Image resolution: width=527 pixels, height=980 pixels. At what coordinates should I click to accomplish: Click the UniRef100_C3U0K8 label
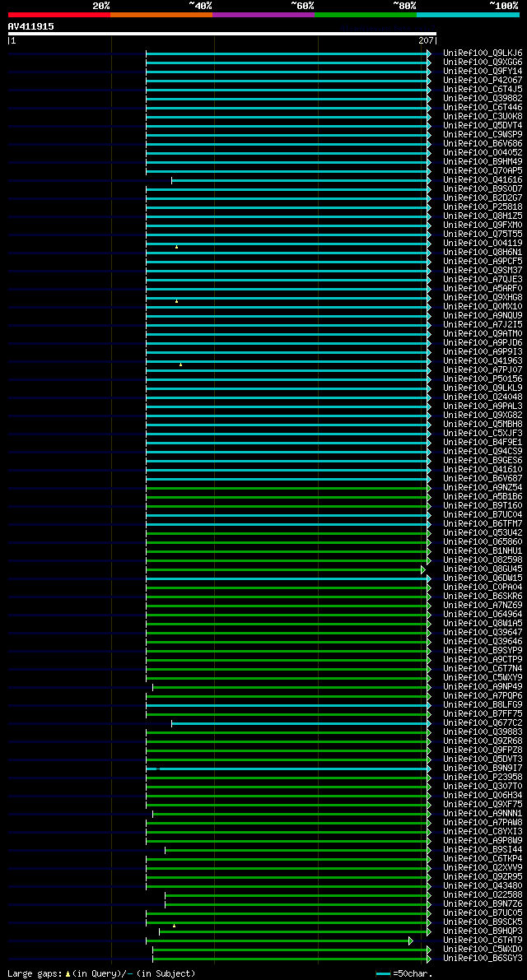pos(483,117)
